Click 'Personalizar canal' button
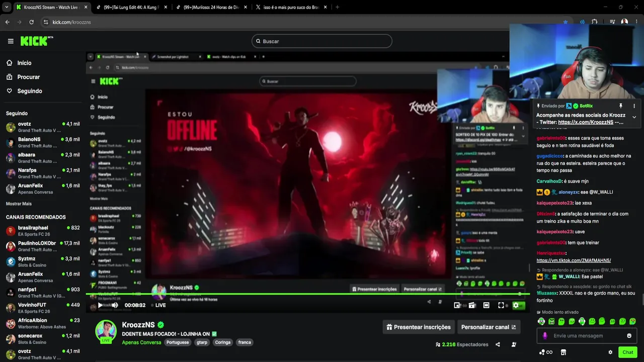Image resolution: width=644 pixels, height=362 pixels. (489, 327)
